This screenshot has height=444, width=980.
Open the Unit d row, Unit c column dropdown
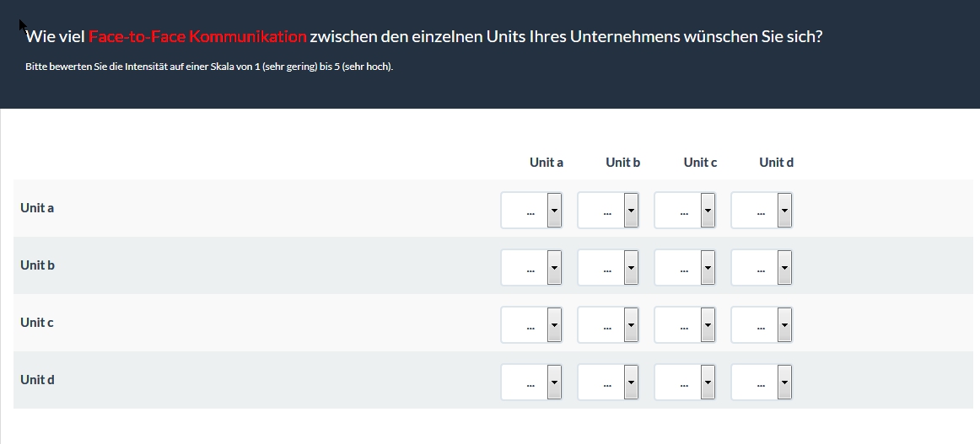pyautogui.click(x=685, y=382)
